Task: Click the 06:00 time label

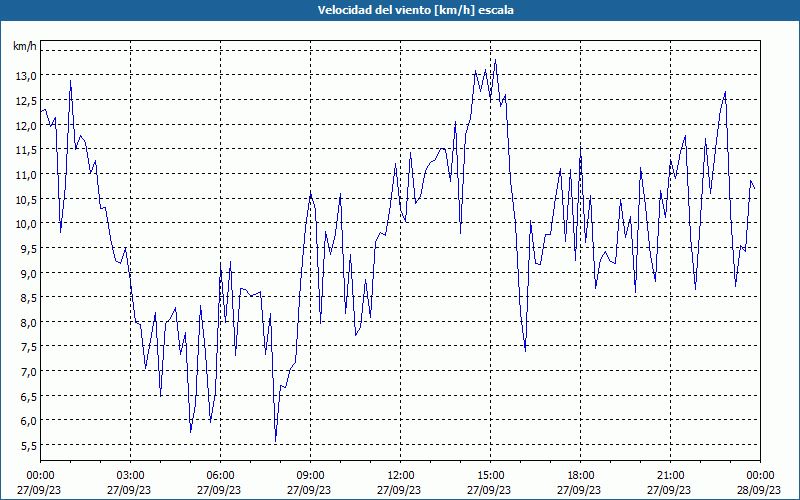Action: pyautogui.click(x=220, y=476)
